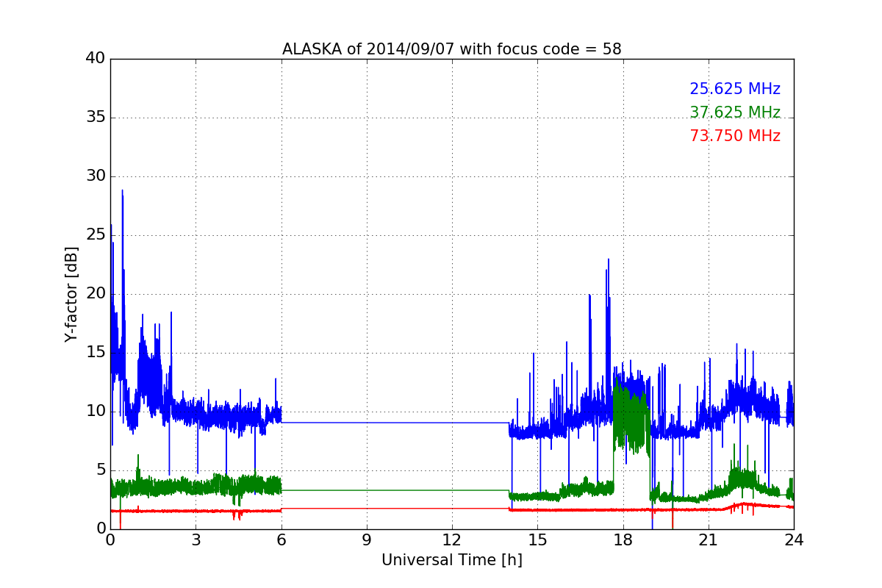Click the x-axis tick label '3'

coord(196,540)
